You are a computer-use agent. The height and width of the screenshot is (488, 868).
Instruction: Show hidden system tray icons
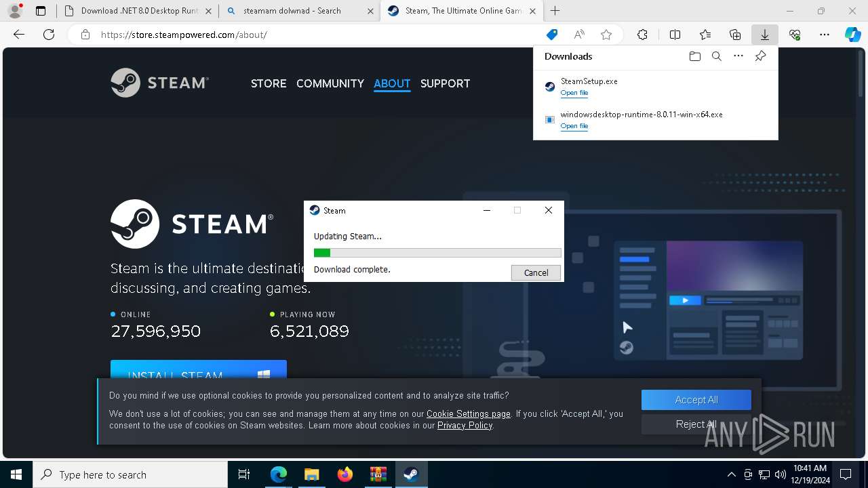pyautogui.click(x=731, y=474)
